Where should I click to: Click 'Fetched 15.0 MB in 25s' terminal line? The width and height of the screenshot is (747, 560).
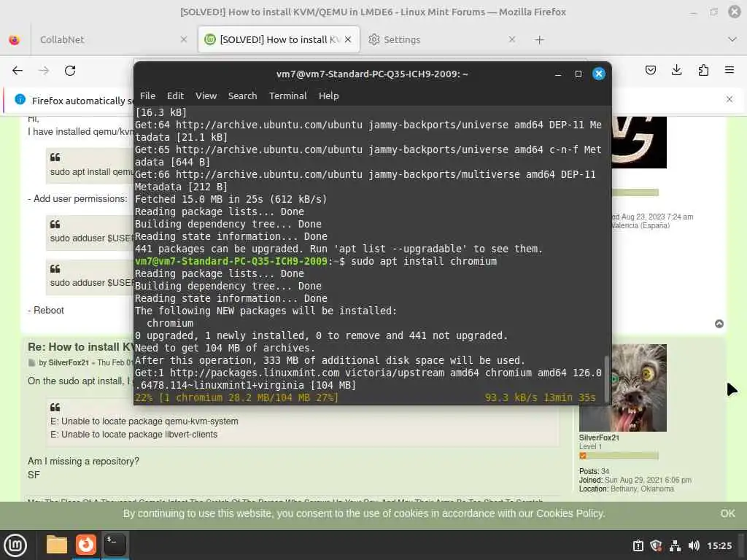click(x=231, y=199)
